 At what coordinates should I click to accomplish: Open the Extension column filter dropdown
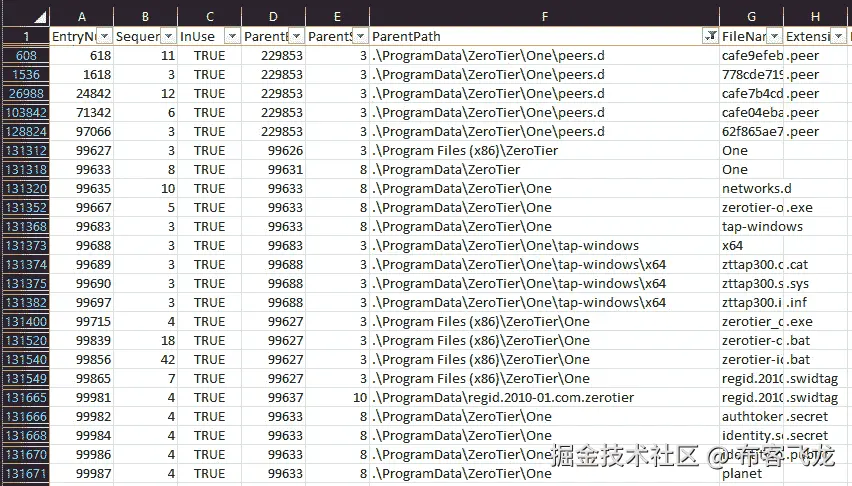click(838, 36)
